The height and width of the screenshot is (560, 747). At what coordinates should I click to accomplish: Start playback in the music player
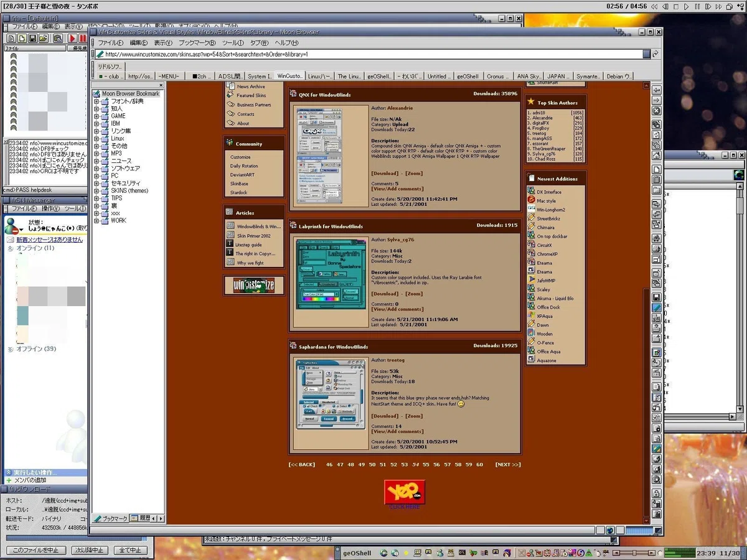coord(687,7)
